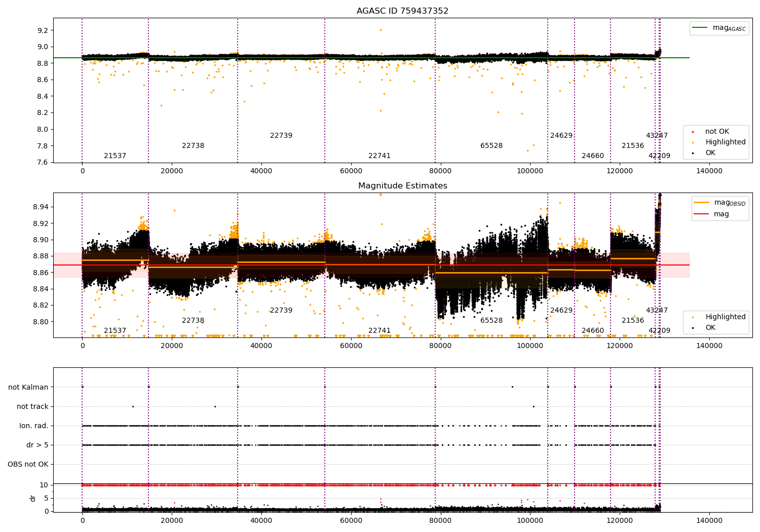Select the "8.92" y-axis tick label

point(41,223)
